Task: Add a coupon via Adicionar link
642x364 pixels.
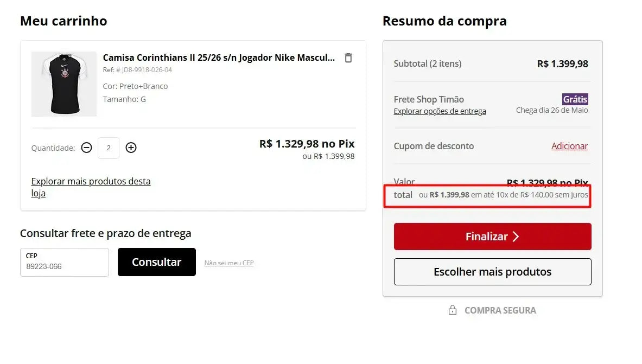Action: (x=569, y=146)
